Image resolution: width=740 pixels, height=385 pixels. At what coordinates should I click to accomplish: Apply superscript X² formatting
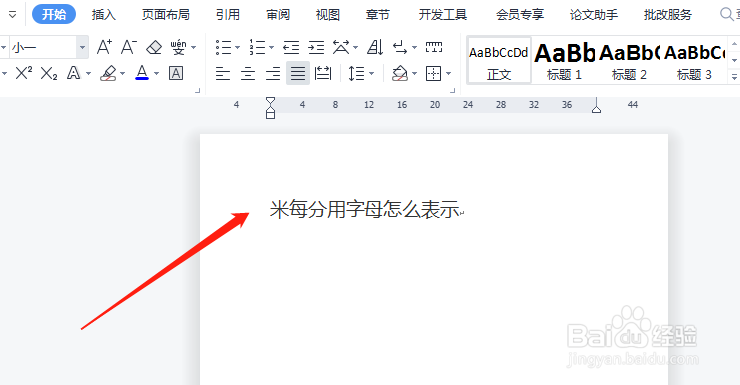pyautogui.click(x=24, y=73)
